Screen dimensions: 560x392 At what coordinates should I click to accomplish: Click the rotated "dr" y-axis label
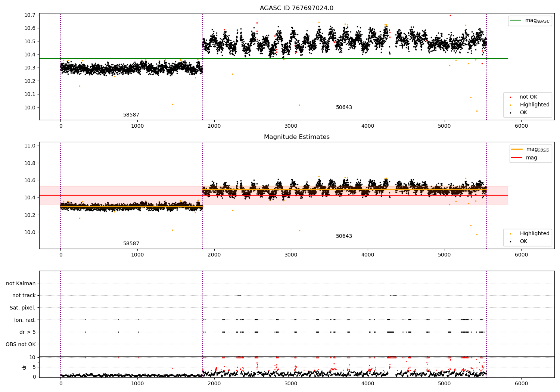point(24,367)
